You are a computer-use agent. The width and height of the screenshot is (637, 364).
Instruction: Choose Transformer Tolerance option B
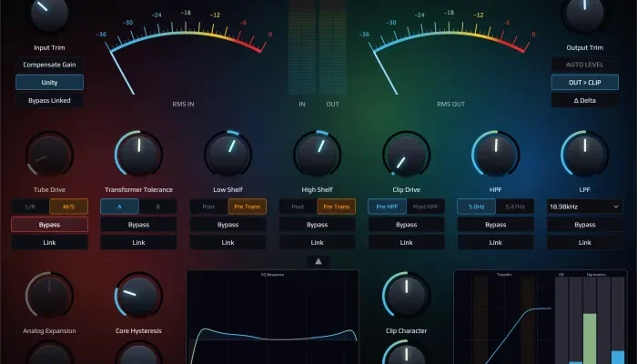[157, 207]
